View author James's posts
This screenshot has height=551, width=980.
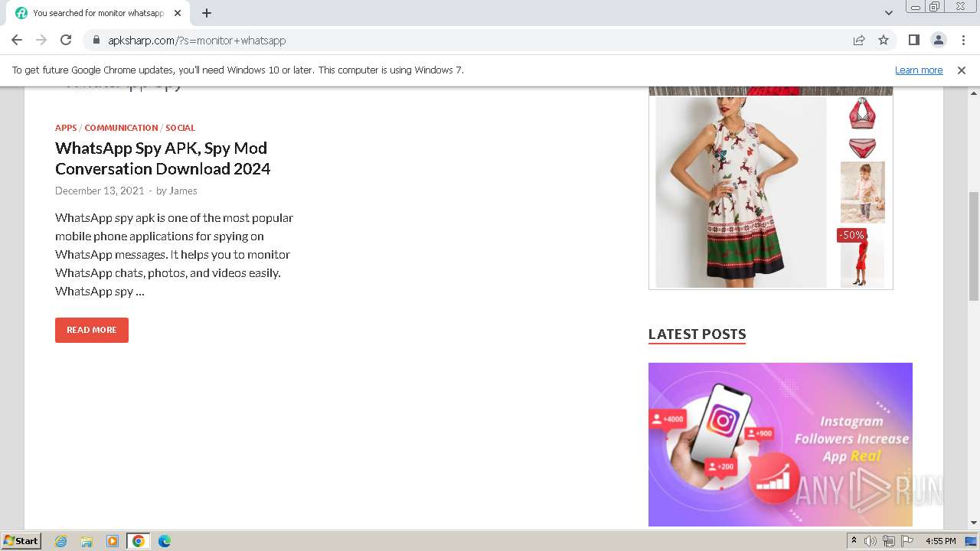(183, 191)
